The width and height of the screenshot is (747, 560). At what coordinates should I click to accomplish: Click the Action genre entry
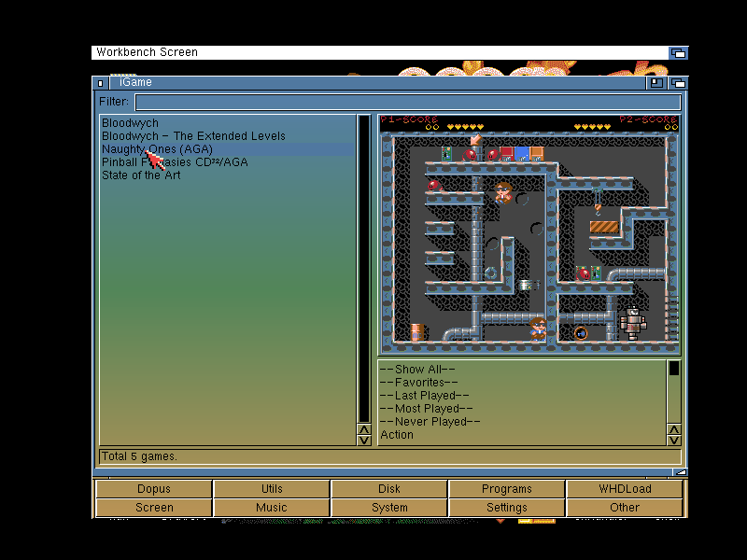[x=396, y=434]
